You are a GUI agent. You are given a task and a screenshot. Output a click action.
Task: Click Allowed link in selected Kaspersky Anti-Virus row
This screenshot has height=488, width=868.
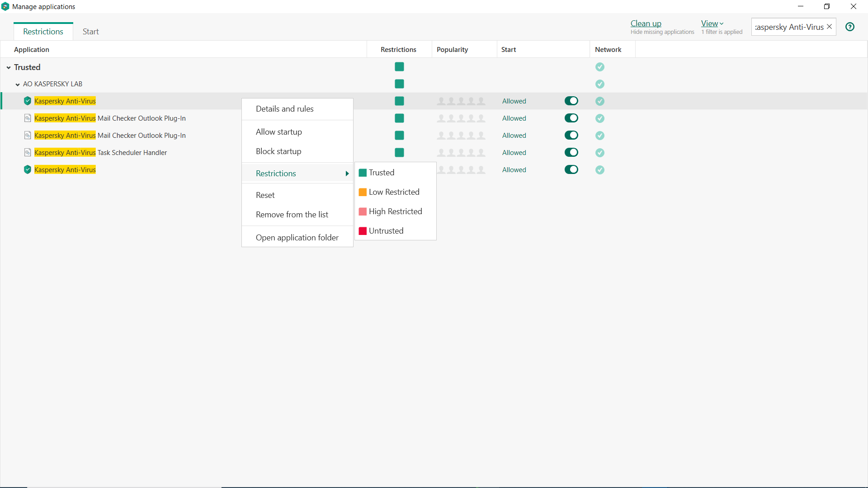tap(514, 101)
